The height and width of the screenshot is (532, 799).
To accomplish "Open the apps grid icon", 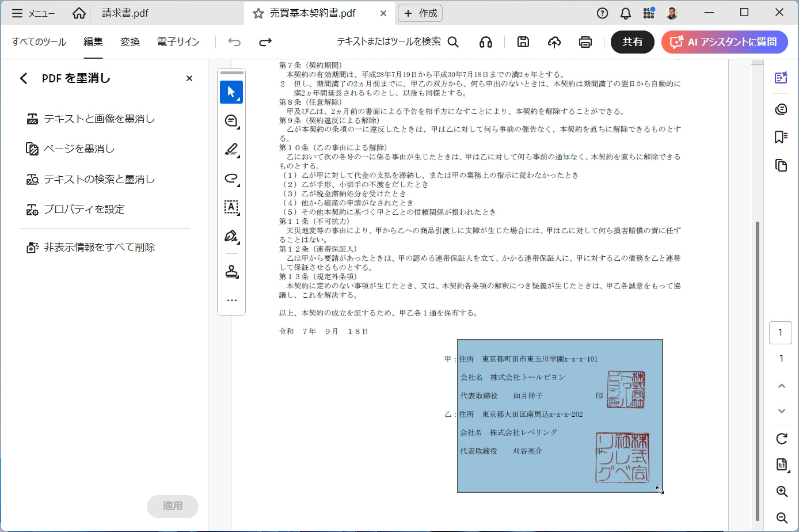I will pos(649,13).
